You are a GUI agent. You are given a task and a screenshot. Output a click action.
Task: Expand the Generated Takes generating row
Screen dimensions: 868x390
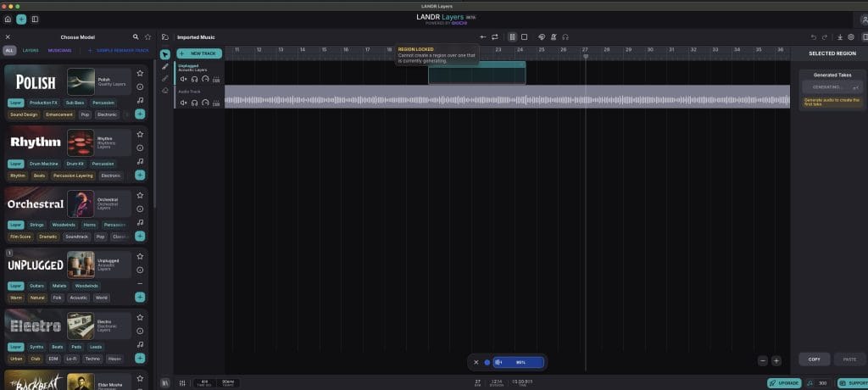coord(832,87)
